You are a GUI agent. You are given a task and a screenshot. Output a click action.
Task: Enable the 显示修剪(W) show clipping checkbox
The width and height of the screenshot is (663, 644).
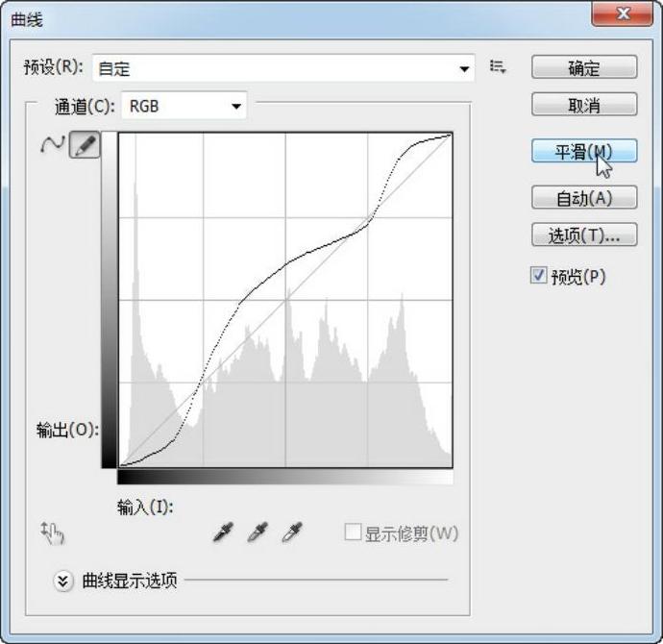tap(353, 533)
